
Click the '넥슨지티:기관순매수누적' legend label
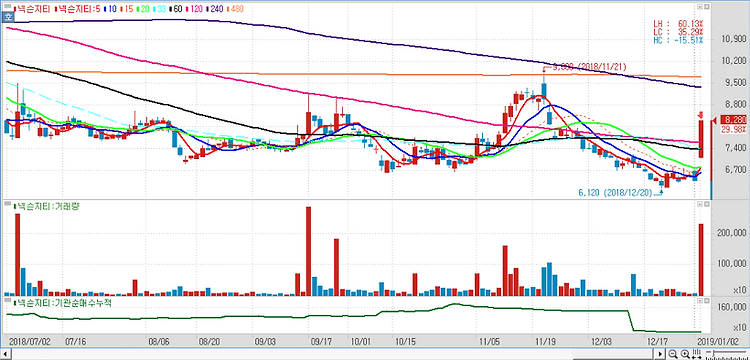click(63, 303)
